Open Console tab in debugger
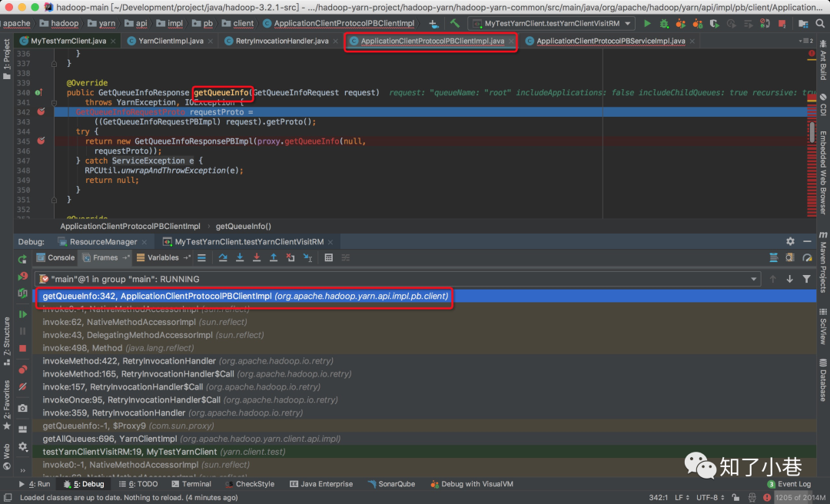 56,258
